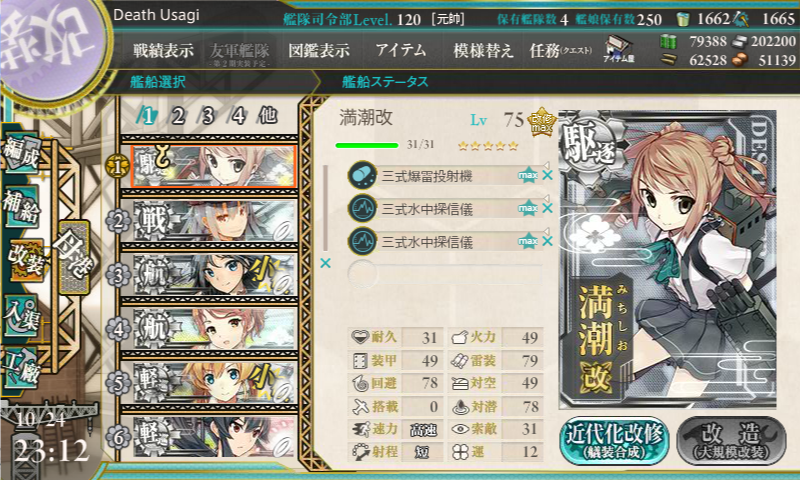The height and width of the screenshot is (480, 800).
Task: Click the 改装 remodel sidebar icon
Action: pos(24,261)
